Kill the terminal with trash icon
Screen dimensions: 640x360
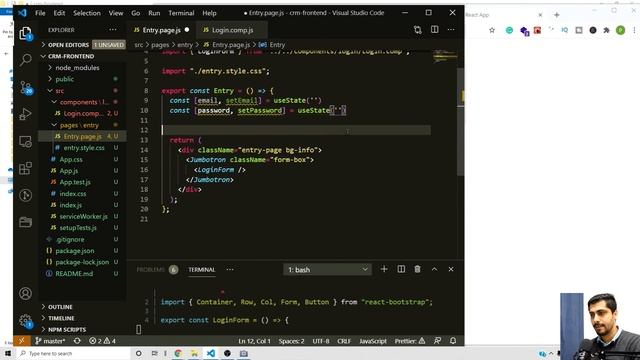click(417, 269)
